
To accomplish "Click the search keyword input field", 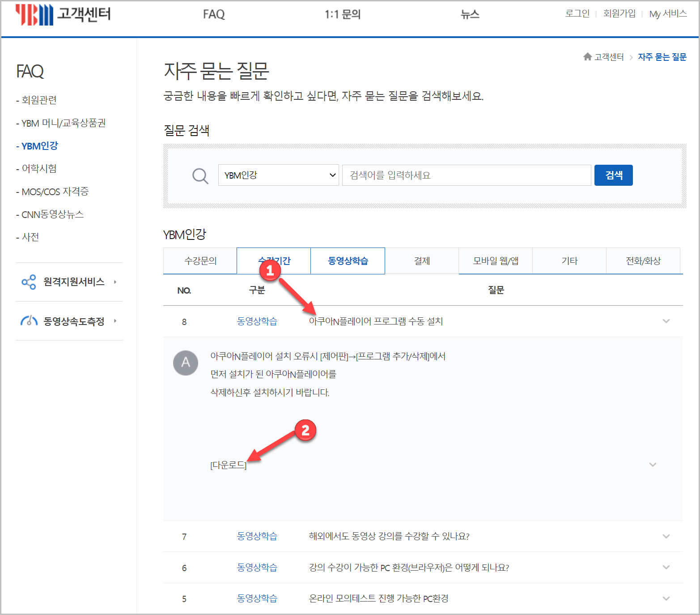I will click(467, 175).
